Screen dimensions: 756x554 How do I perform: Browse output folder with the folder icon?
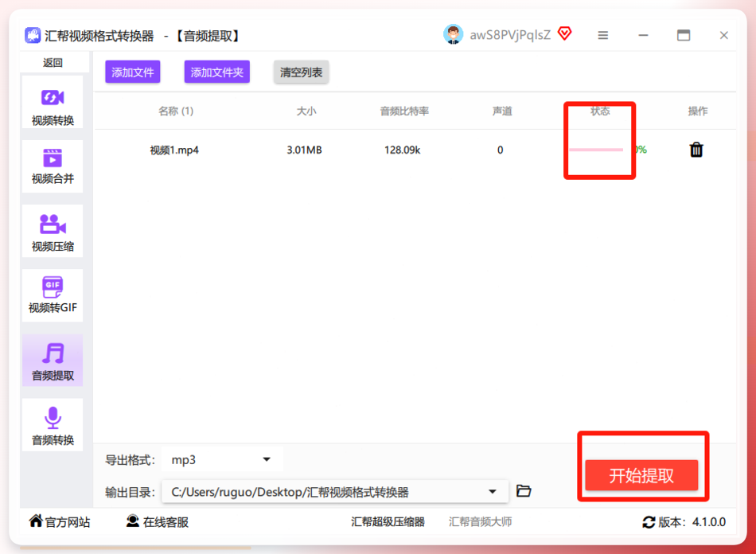pos(524,491)
